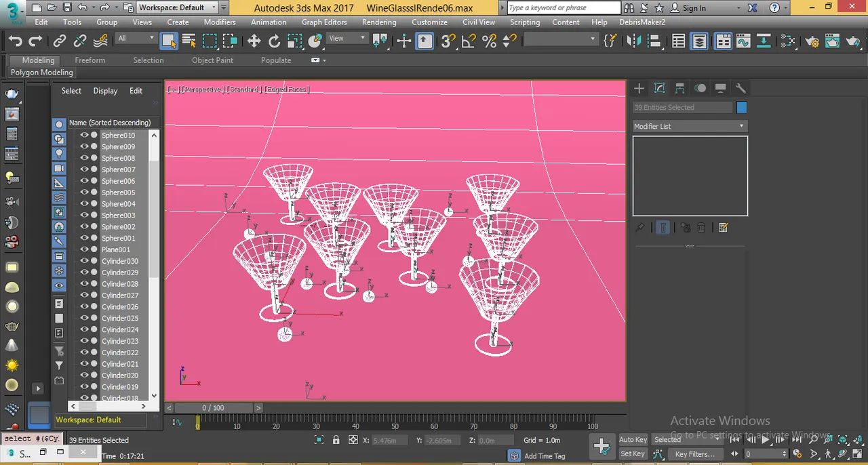The height and width of the screenshot is (465, 868).
Task: Open the Create tab plus icon in command panel
Action: [639, 88]
